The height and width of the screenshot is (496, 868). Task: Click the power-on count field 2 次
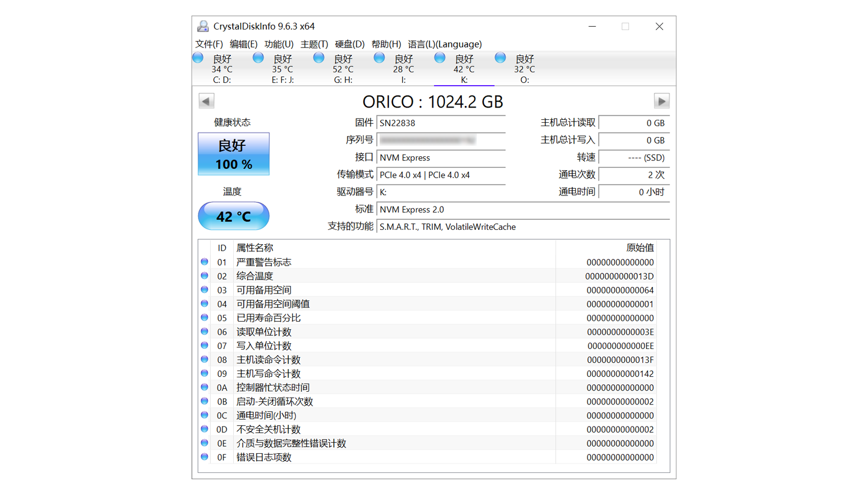click(634, 175)
